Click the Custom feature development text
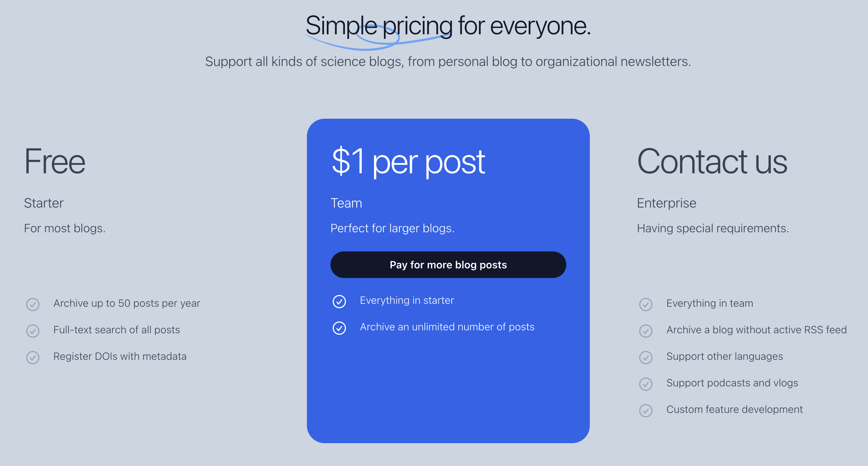The height and width of the screenshot is (466, 868). [734, 409]
